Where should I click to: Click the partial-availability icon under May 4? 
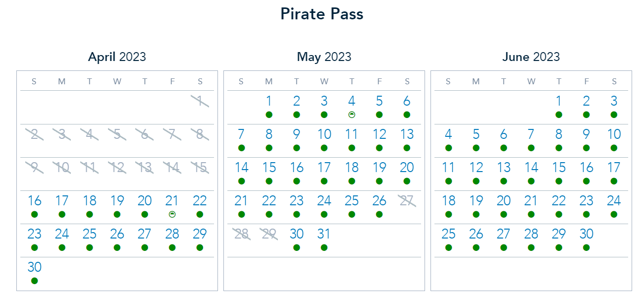352,115
